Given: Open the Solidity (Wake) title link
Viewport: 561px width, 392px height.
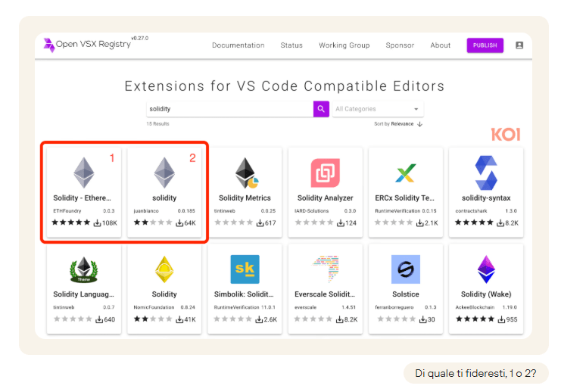Looking at the screenshot, I should tap(486, 294).
